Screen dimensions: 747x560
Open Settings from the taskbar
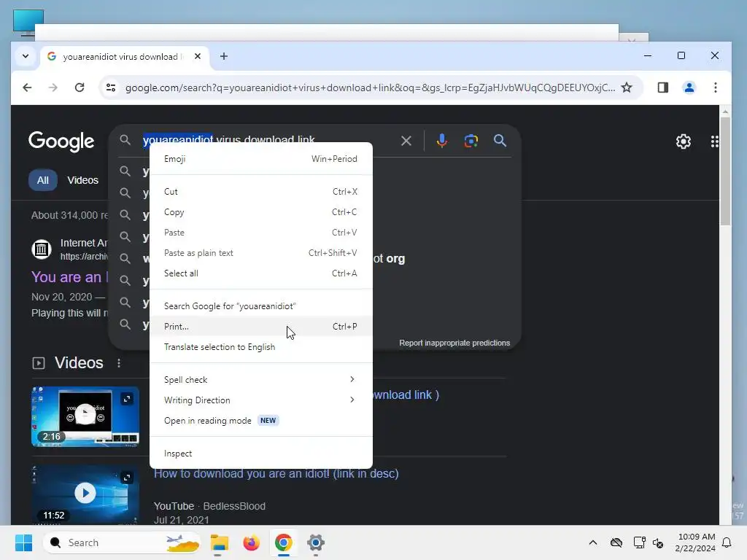point(315,542)
